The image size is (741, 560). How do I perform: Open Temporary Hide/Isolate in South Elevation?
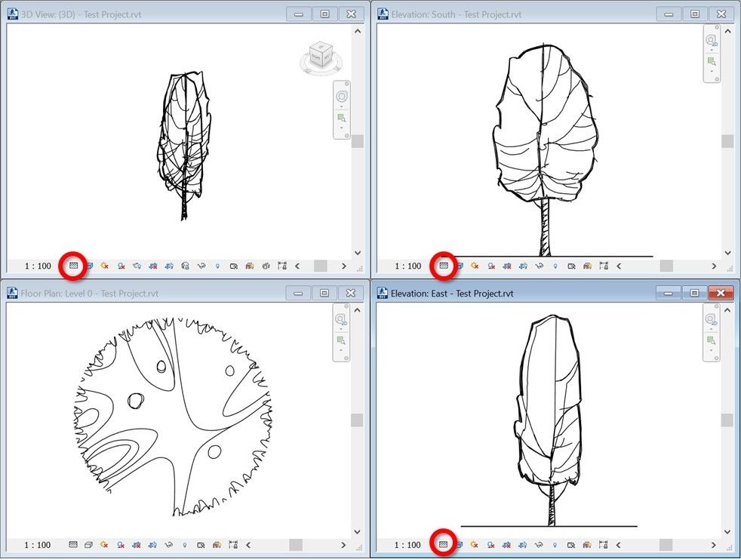click(x=540, y=266)
